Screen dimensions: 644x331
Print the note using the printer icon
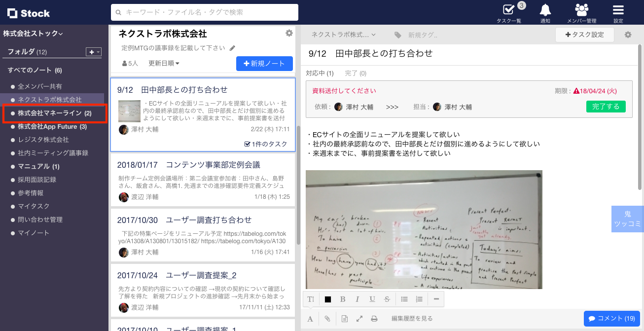[x=374, y=318]
